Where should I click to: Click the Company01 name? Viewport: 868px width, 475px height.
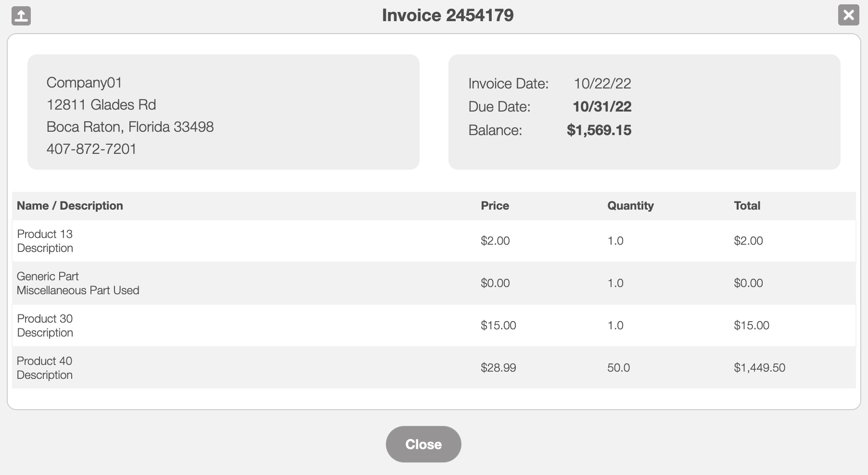[84, 83]
